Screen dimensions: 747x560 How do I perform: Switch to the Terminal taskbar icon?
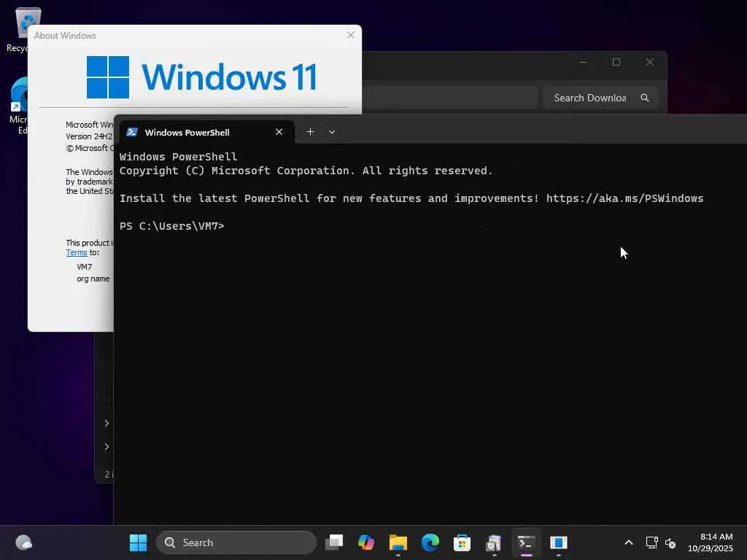526,542
